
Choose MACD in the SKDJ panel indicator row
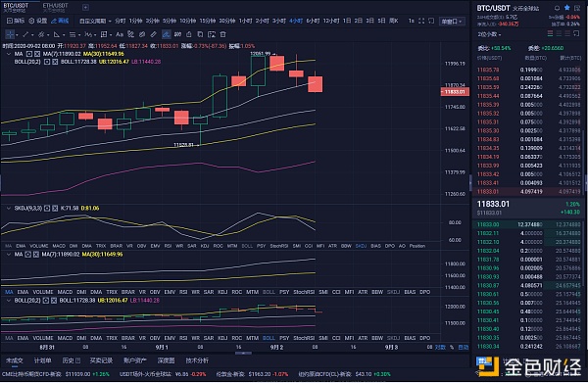[x=59, y=246]
